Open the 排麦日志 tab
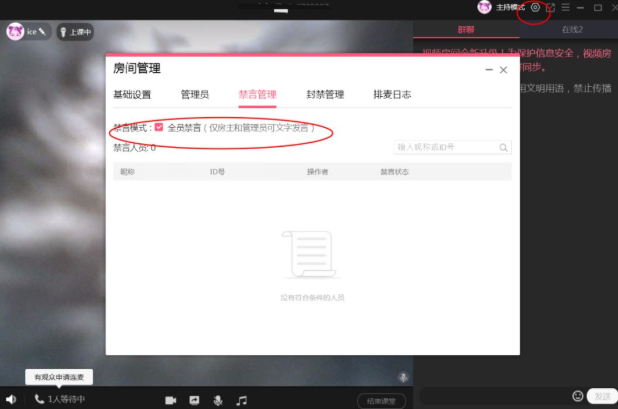Viewport: 618px width, 409px height. (392, 95)
